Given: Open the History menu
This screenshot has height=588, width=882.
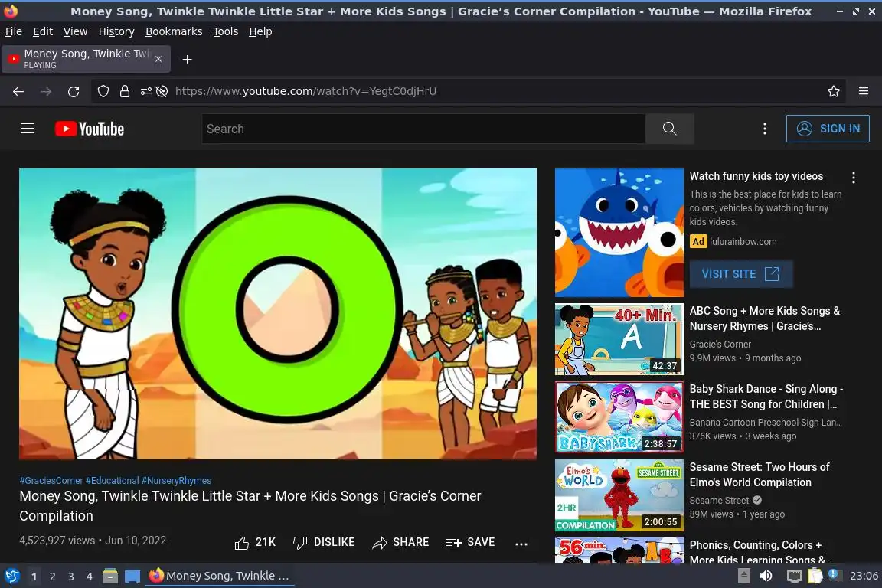Looking at the screenshot, I should coord(116,31).
